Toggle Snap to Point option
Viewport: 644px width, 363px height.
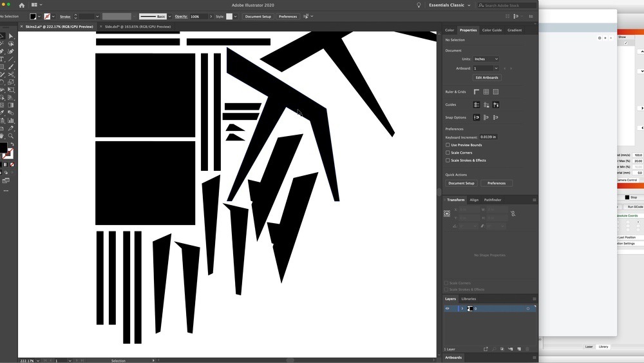(x=477, y=117)
